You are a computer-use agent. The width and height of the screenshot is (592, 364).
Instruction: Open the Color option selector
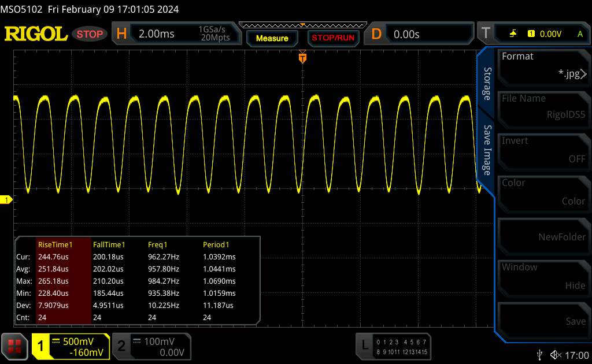(x=542, y=192)
